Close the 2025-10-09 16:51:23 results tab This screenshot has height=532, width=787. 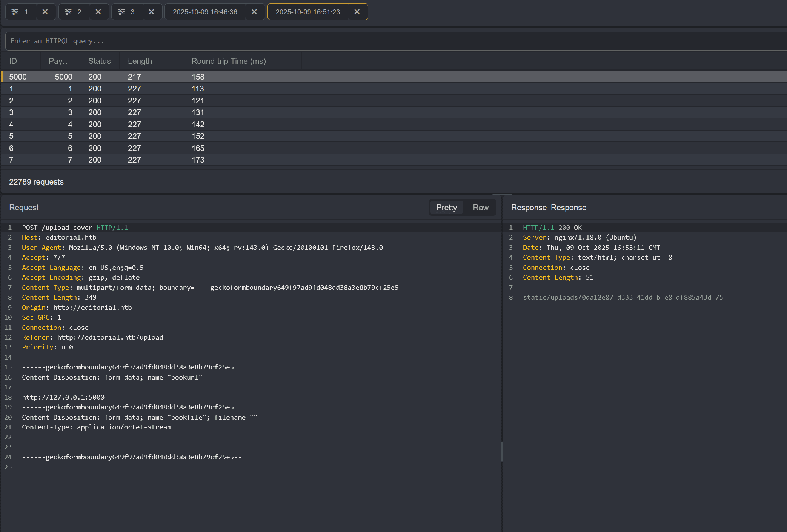(x=357, y=12)
